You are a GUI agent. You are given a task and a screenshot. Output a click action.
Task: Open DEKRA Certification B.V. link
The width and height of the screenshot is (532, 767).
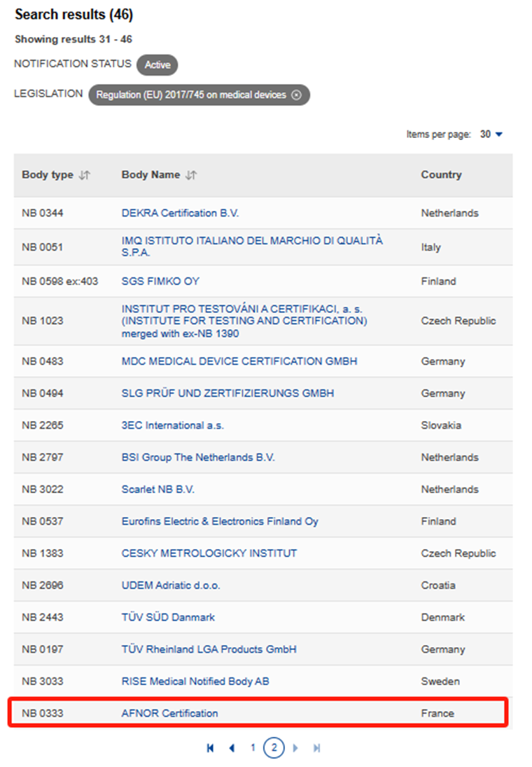coord(180,213)
